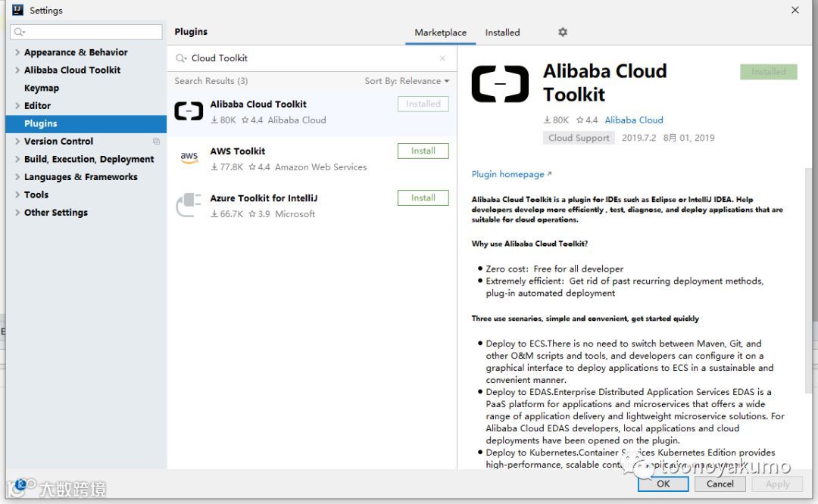Screen dimensions: 818x504
Task: Click the Plugins page heading
Action: [191, 32]
